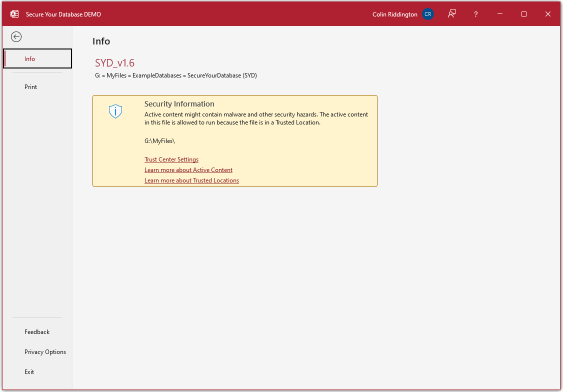
Task: Click the Access app icon in title bar
Action: point(14,14)
